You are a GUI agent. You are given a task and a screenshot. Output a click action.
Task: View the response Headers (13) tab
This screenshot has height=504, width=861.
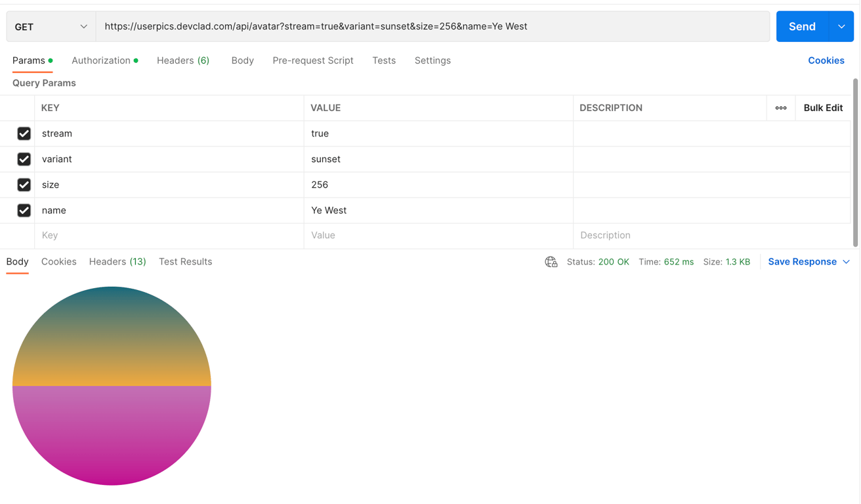tap(117, 262)
